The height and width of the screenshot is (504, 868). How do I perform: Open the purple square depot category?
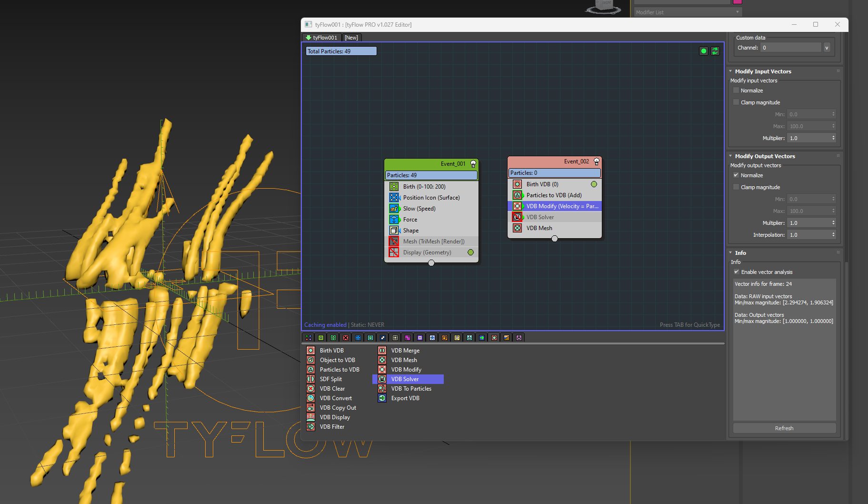pyautogui.click(x=420, y=338)
